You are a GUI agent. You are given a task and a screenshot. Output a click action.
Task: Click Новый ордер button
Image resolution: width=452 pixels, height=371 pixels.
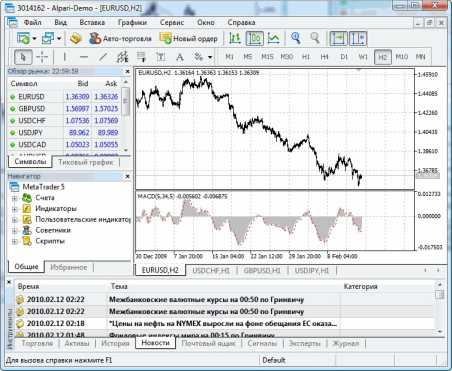point(188,39)
